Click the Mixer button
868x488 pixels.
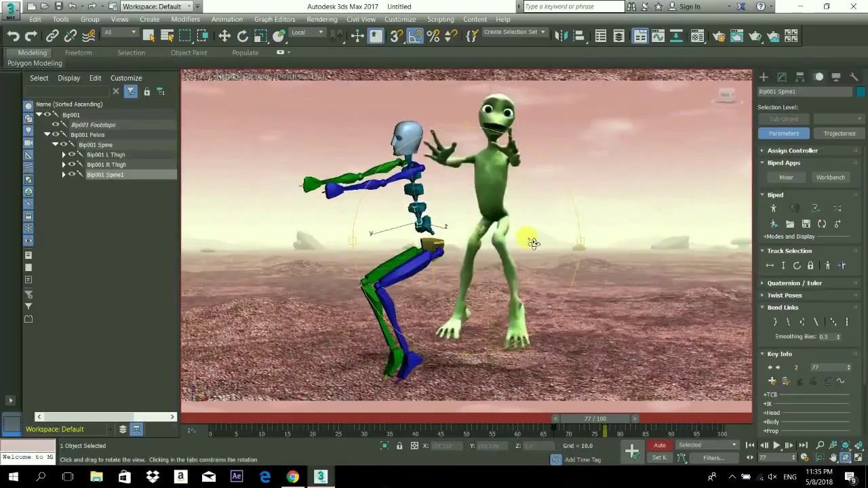(x=786, y=178)
